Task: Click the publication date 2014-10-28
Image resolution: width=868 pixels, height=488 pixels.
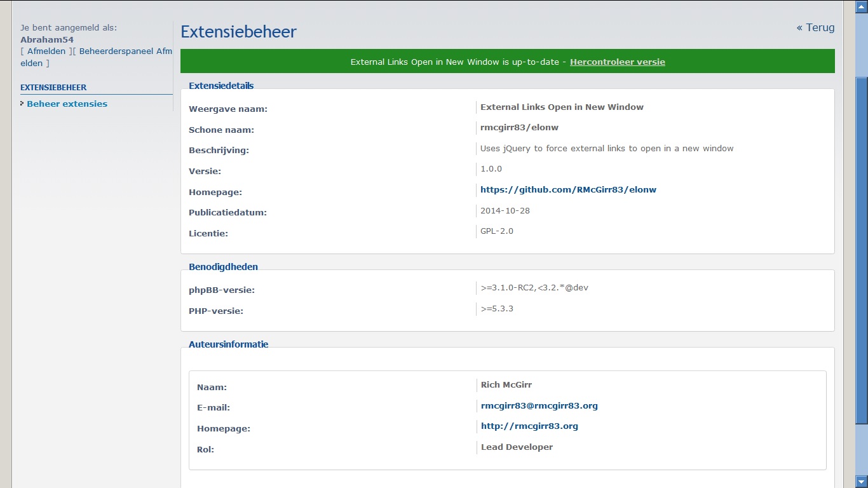Action: point(505,210)
